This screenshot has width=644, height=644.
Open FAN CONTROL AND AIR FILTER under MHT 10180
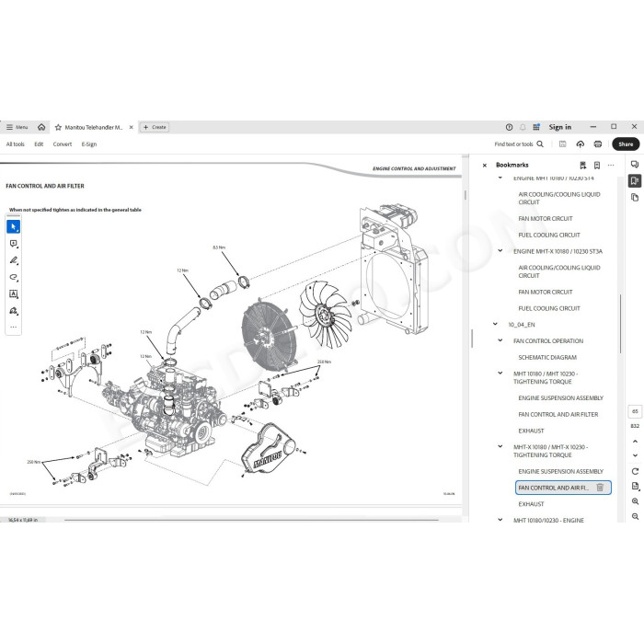pyautogui.click(x=558, y=415)
